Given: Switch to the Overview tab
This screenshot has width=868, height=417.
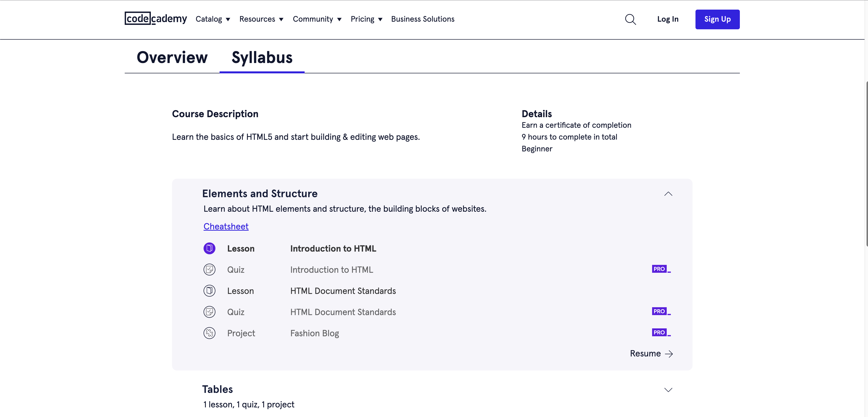Looking at the screenshot, I should (172, 57).
